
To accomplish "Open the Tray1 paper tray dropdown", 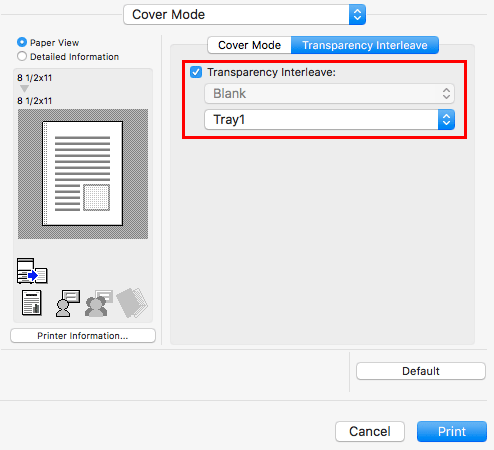I will click(x=329, y=120).
